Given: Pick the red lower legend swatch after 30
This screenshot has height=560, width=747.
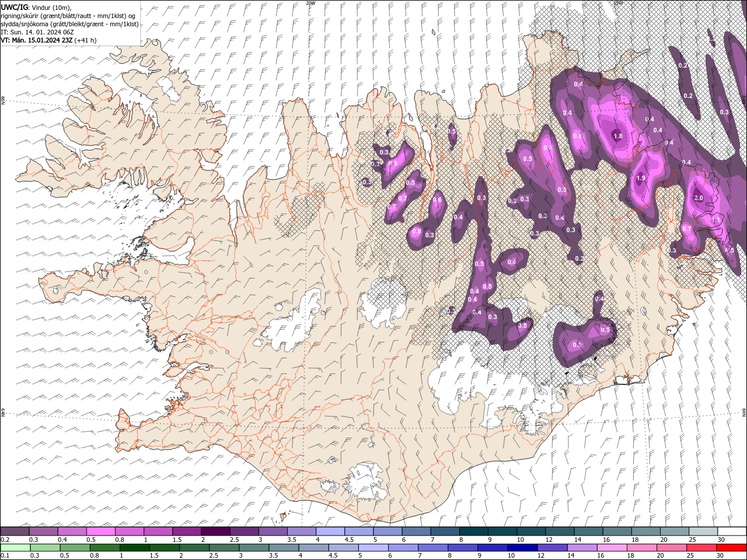Looking at the screenshot, I should click(732, 548).
